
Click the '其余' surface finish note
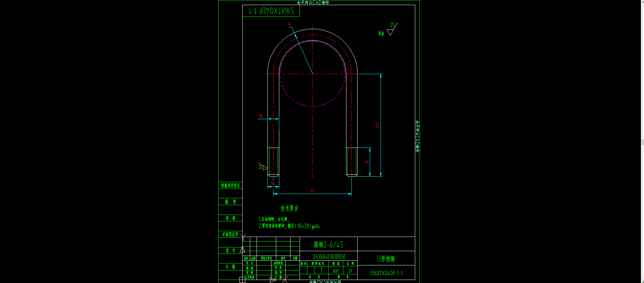pos(381,34)
